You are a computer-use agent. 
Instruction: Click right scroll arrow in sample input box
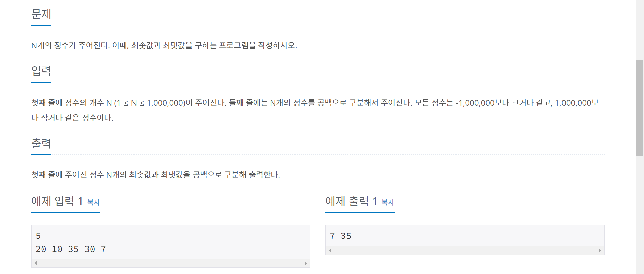[306, 263]
